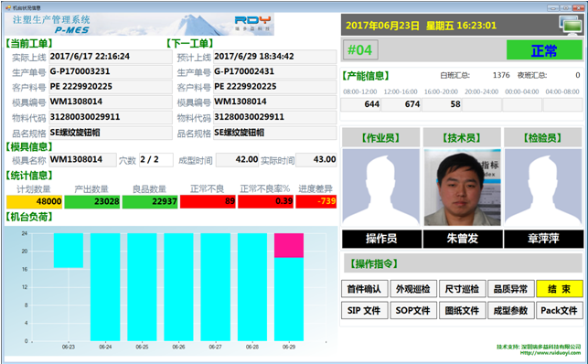Open the 图纸文件 drawing file

coord(462,310)
